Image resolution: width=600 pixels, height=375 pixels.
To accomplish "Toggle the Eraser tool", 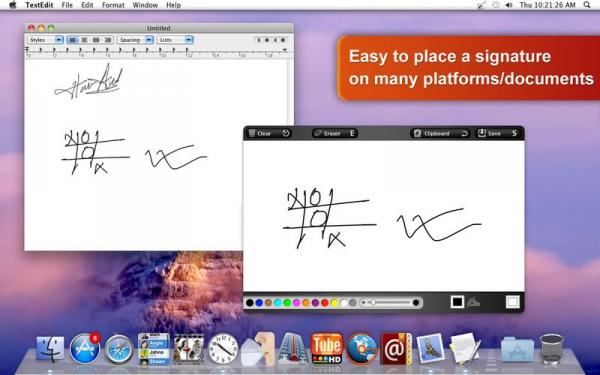I will pos(335,133).
